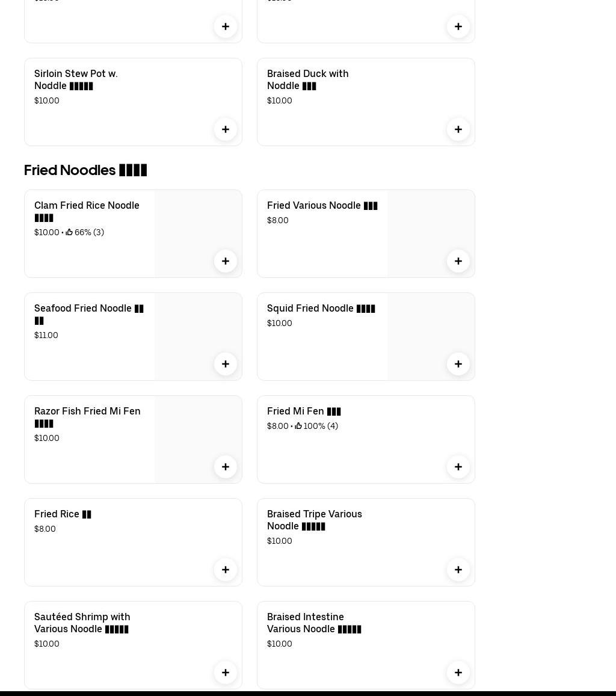The width and height of the screenshot is (616, 696).
Task: Add Clam Fried Rice Noodle to cart
Action: (226, 261)
